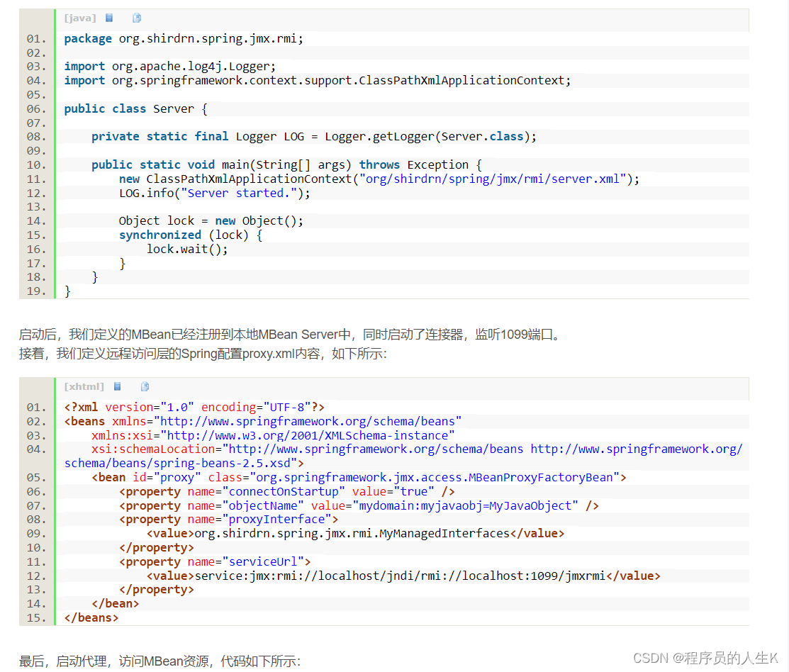Viewport: 789px width, 672px height.
Task: Click line number 15 in the xhtml code block
Action: point(38,617)
